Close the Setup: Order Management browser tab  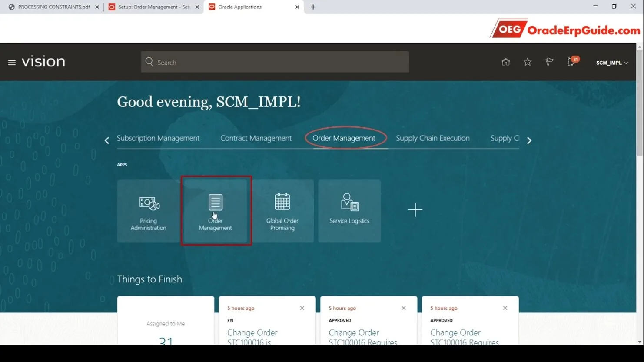[x=197, y=7]
